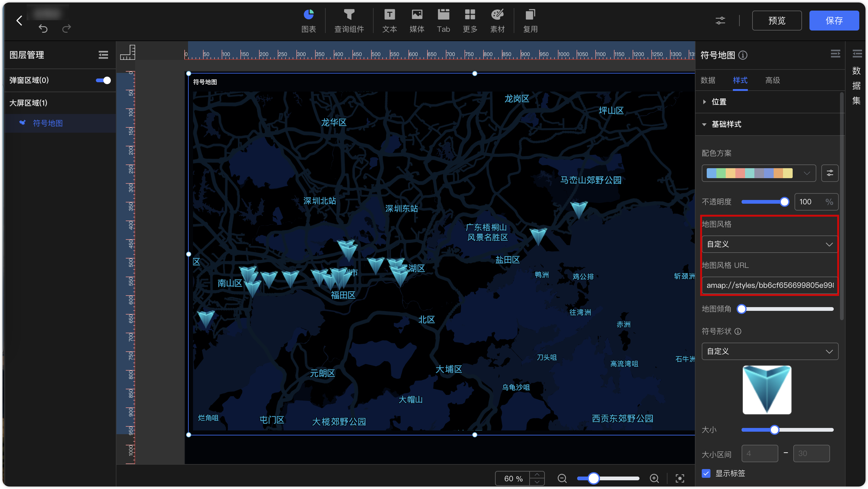Open the 符号形状 dropdown
This screenshot has width=868, height=489.
[x=770, y=351]
